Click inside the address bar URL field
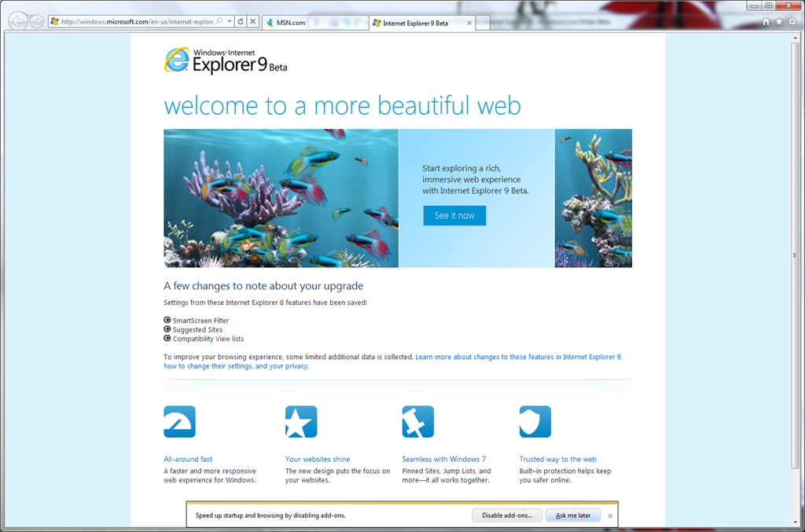Viewport: 805px width, 532px height. pos(137,21)
